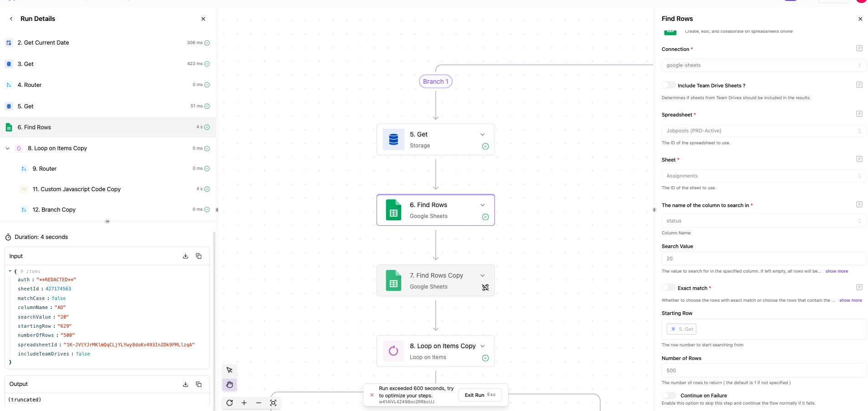Viewport: 868px width, 411px height.
Task: Enable Continue on Failure switch
Action: point(669,396)
